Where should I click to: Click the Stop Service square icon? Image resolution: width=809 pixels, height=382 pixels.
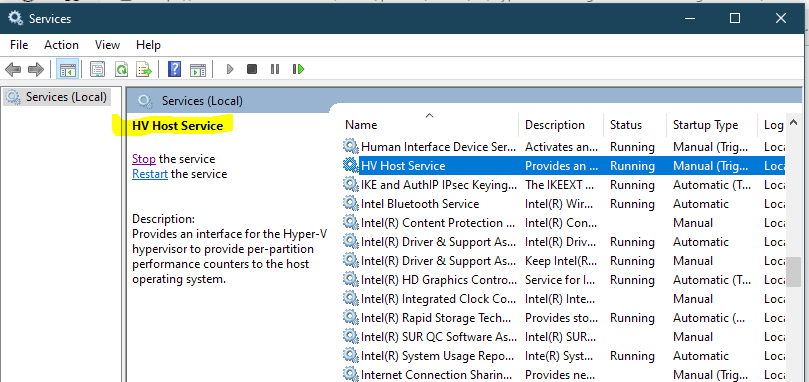tap(252, 69)
